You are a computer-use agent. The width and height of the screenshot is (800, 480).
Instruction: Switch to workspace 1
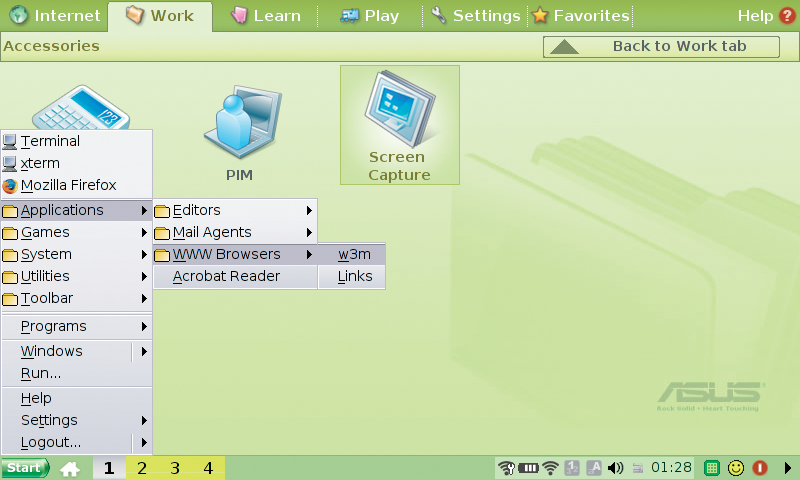coord(109,468)
